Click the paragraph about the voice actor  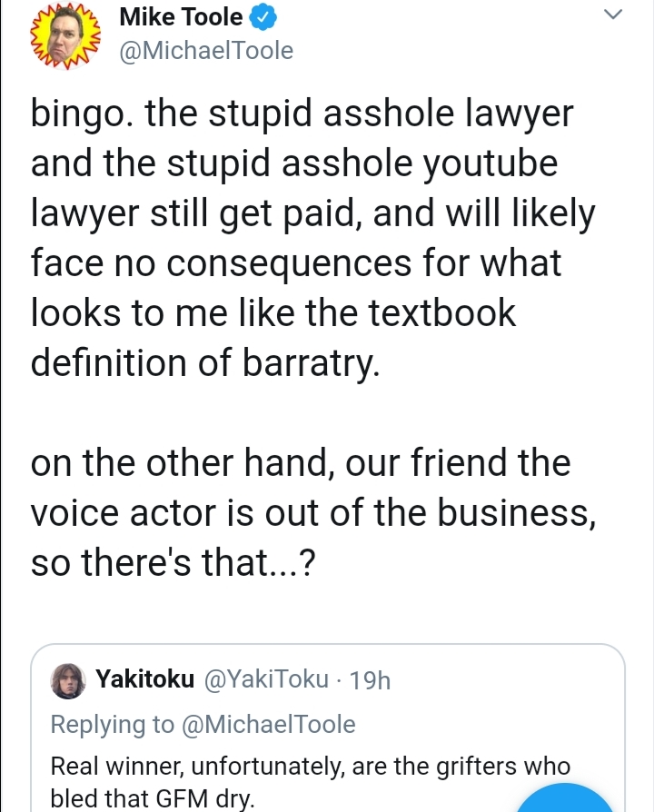pyautogui.click(x=312, y=511)
